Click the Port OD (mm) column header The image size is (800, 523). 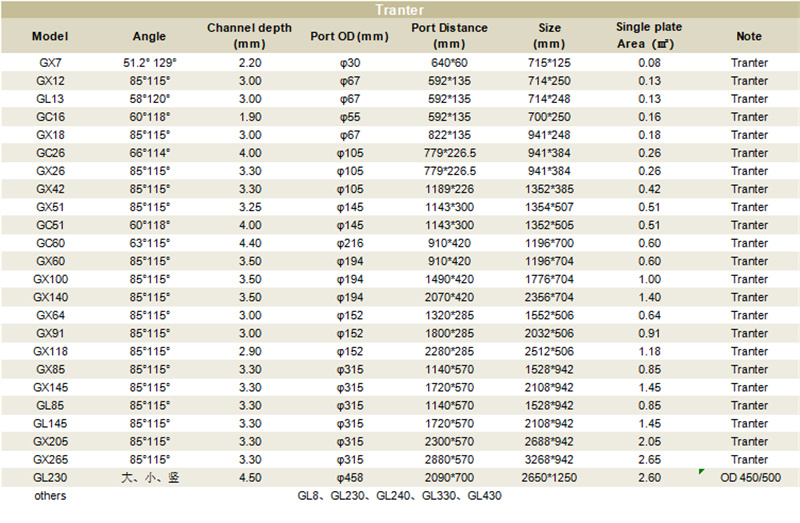pos(350,36)
